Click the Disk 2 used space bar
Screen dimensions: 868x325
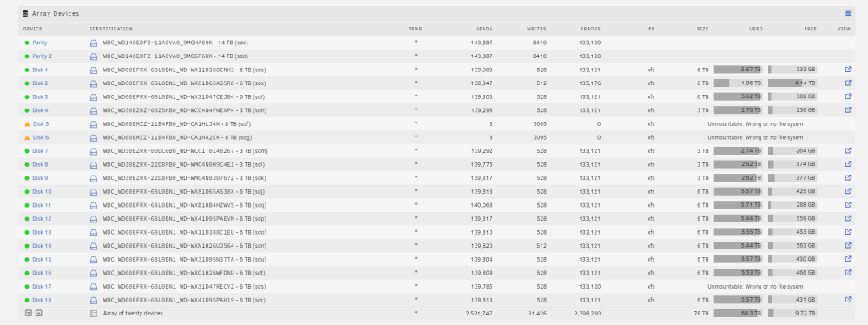[738, 83]
